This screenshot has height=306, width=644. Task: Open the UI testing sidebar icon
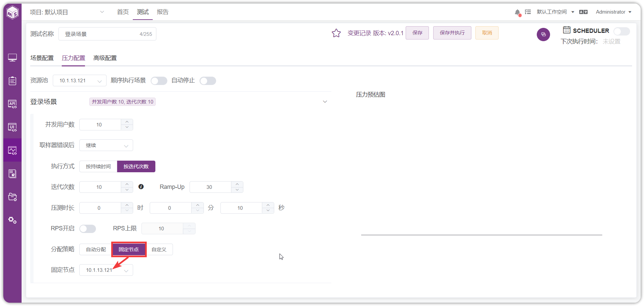(12, 127)
